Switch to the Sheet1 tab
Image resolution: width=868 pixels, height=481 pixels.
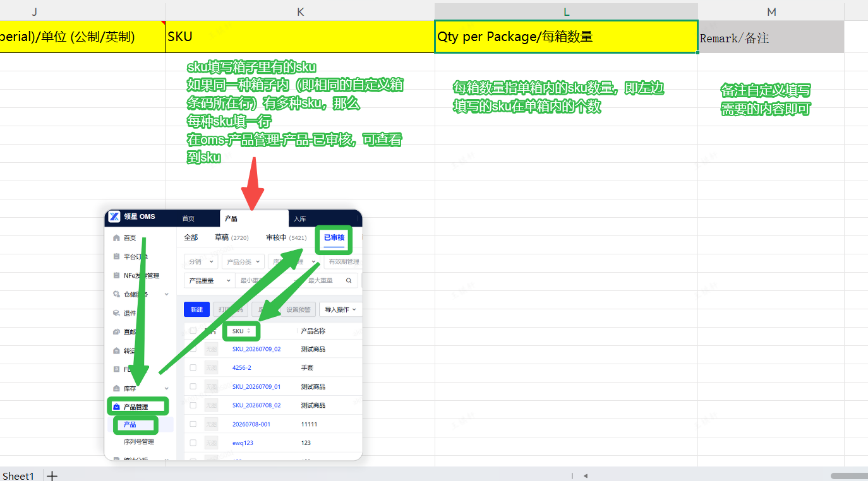(19, 476)
